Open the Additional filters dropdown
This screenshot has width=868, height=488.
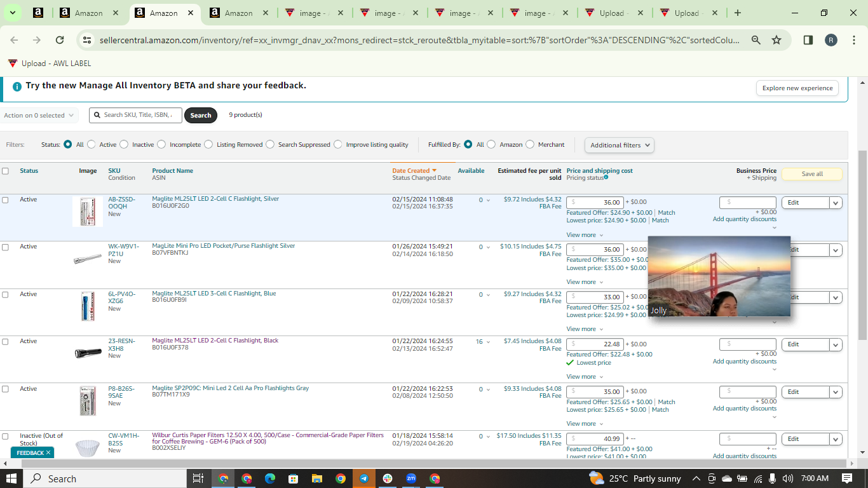[620, 145]
